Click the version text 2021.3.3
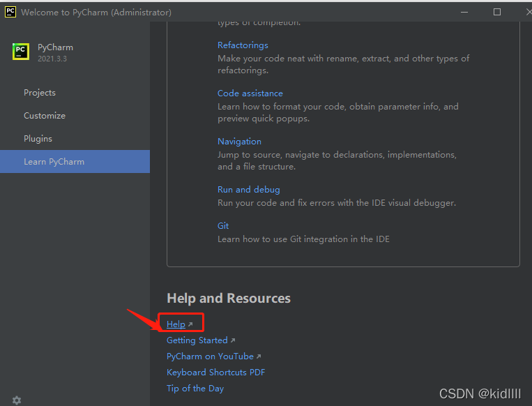This screenshot has height=406, width=532. tap(52, 59)
